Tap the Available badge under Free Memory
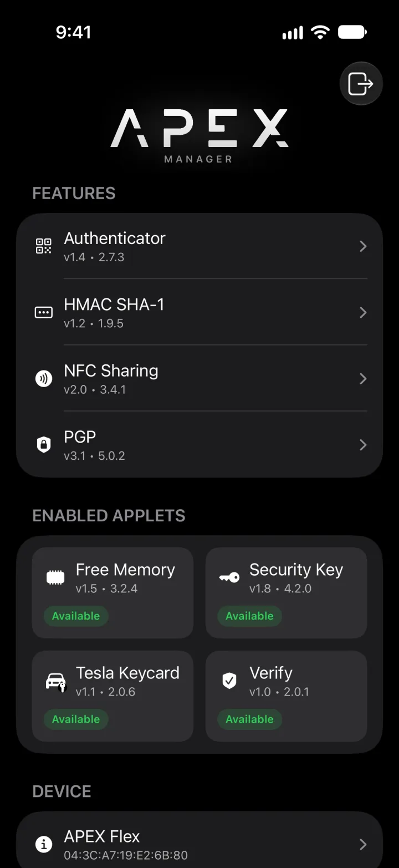 tap(76, 616)
